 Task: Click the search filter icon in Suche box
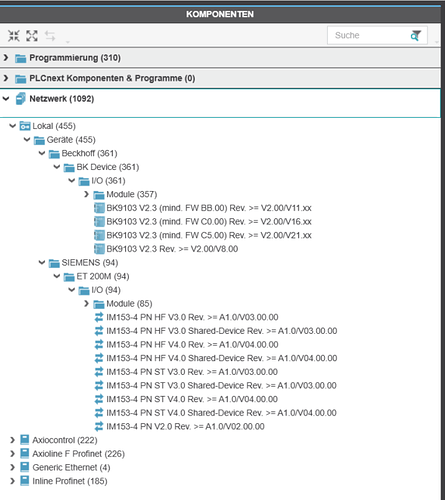(x=415, y=35)
